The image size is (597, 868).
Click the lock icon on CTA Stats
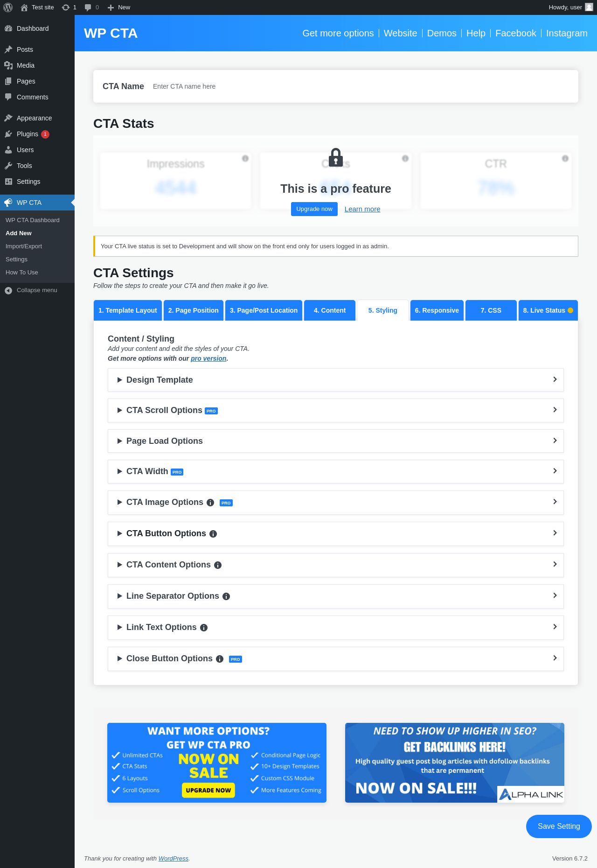(336, 157)
